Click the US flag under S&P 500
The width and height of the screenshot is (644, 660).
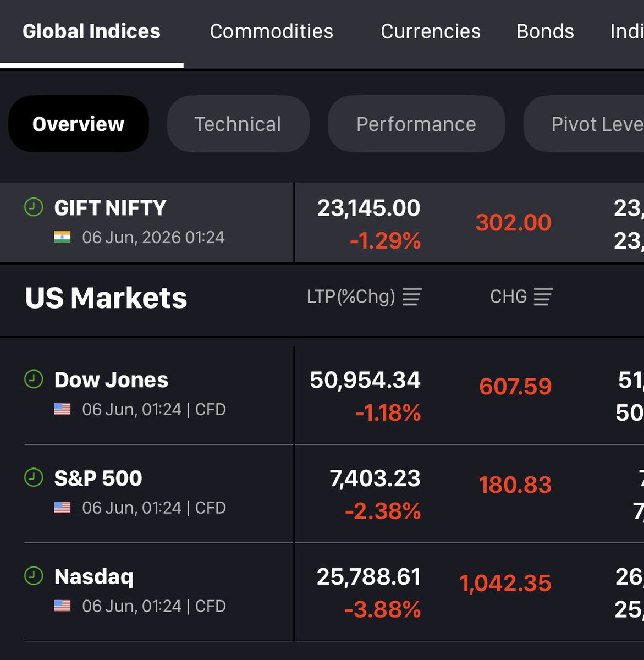point(62,507)
